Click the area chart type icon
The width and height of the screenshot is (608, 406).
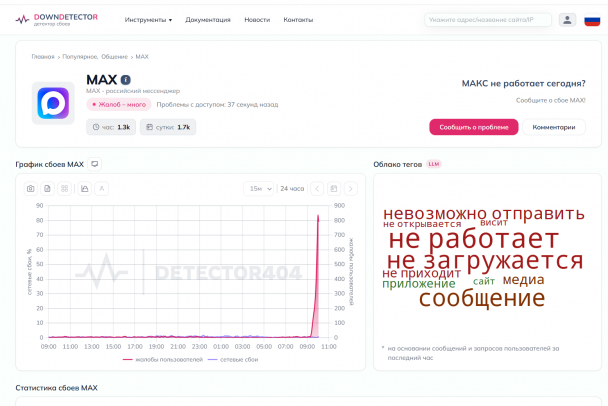84,188
